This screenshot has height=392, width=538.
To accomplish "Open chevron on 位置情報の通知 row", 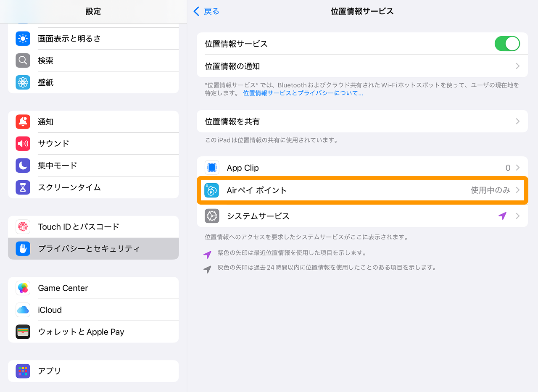I will point(518,66).
